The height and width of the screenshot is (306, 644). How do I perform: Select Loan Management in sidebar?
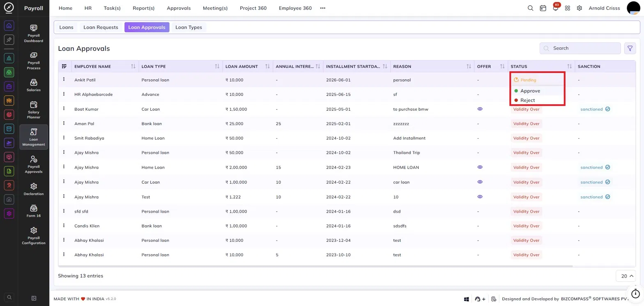(34, 137)
